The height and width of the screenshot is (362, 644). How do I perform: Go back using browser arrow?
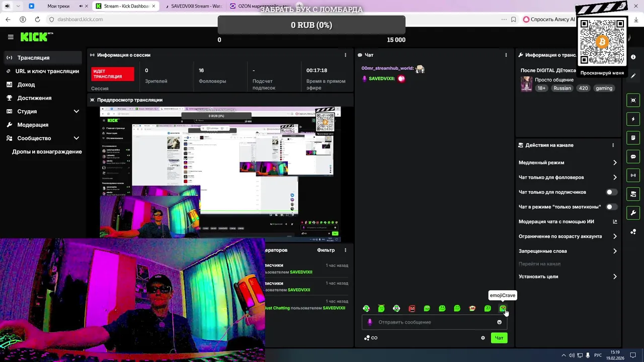(x=8, y=19)
